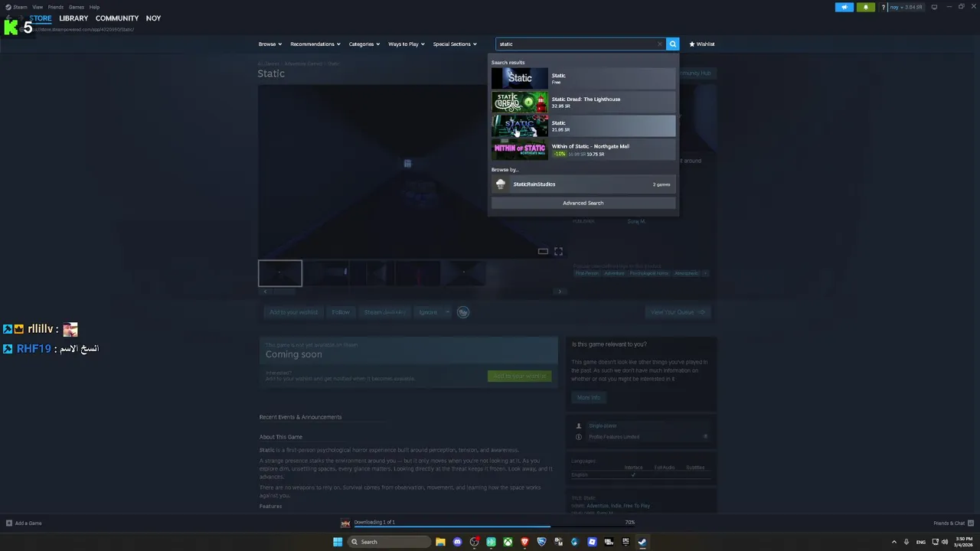Click the Big Picture display icon
This screenshot has width=980, height=551.
(x=934, y=7)
